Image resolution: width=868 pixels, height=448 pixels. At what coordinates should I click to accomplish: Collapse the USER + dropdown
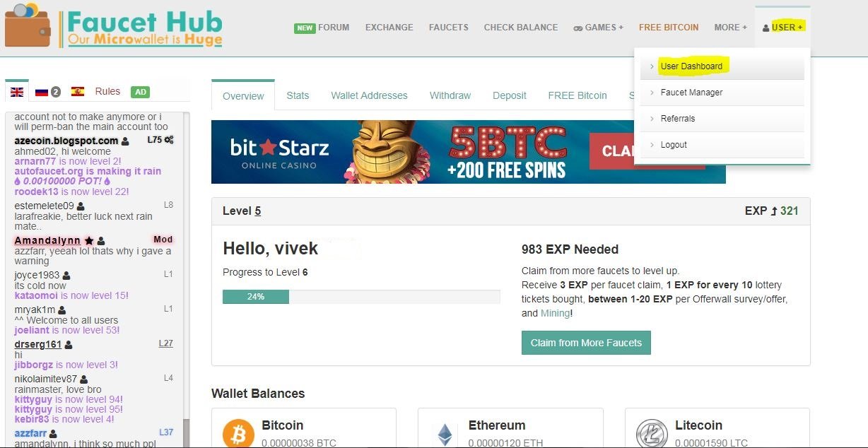click(782, 28)
